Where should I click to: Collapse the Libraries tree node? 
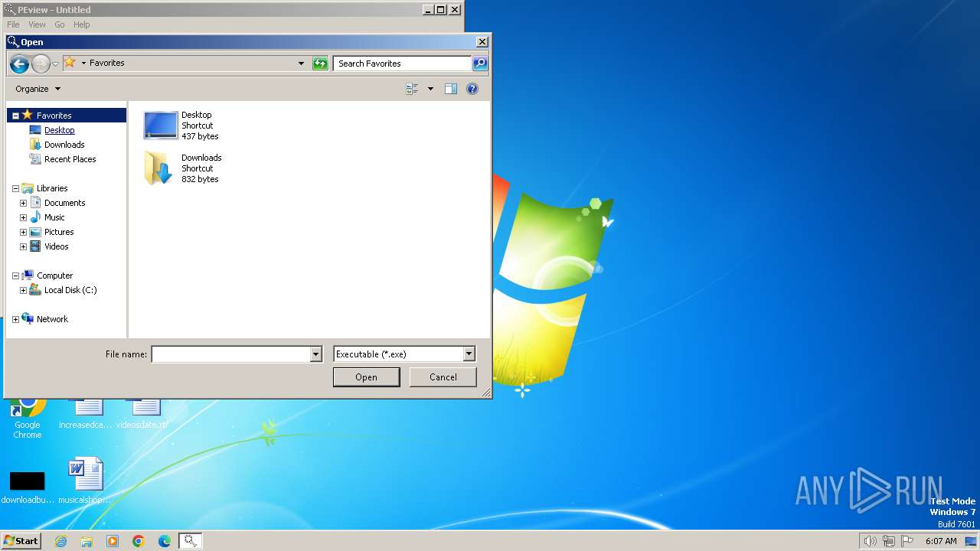[15, 188]
